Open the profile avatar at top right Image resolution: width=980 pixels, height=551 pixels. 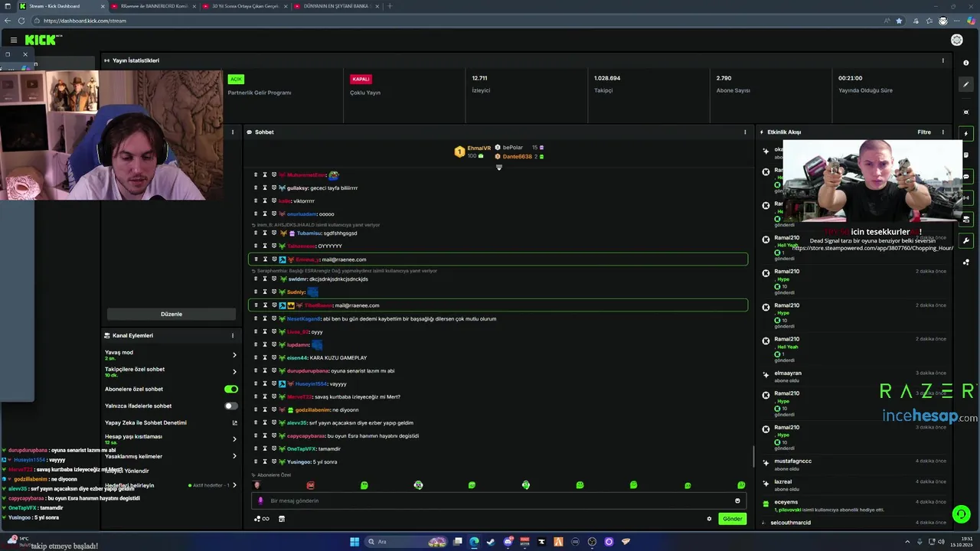[x=956, y=40]
